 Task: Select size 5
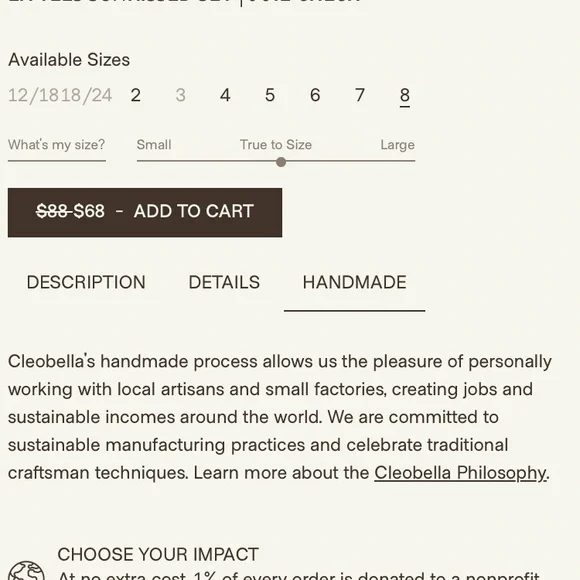click(270, 95)
